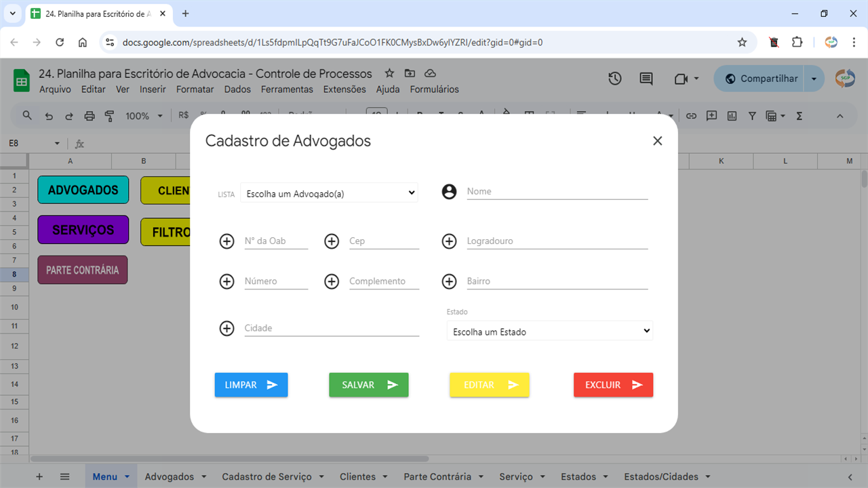Click the plus icon next to Cep field

(332, 241)
